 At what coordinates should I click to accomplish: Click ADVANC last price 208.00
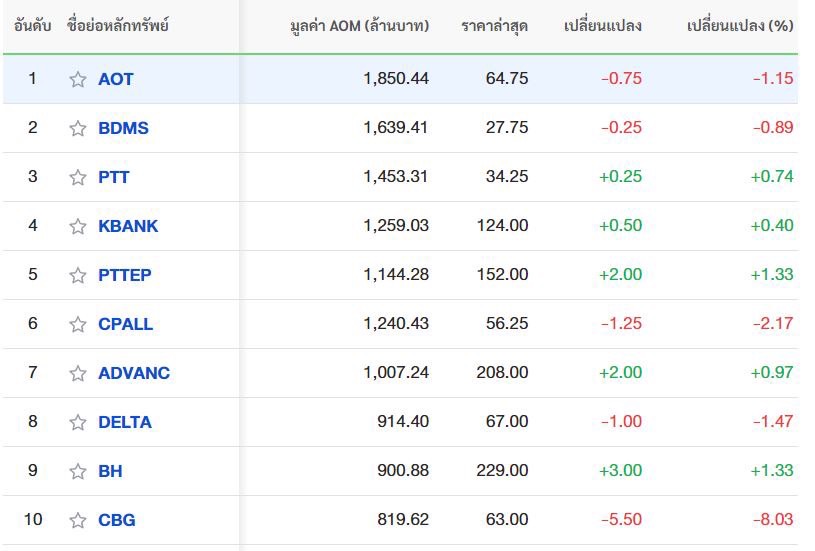pos(503,372)
